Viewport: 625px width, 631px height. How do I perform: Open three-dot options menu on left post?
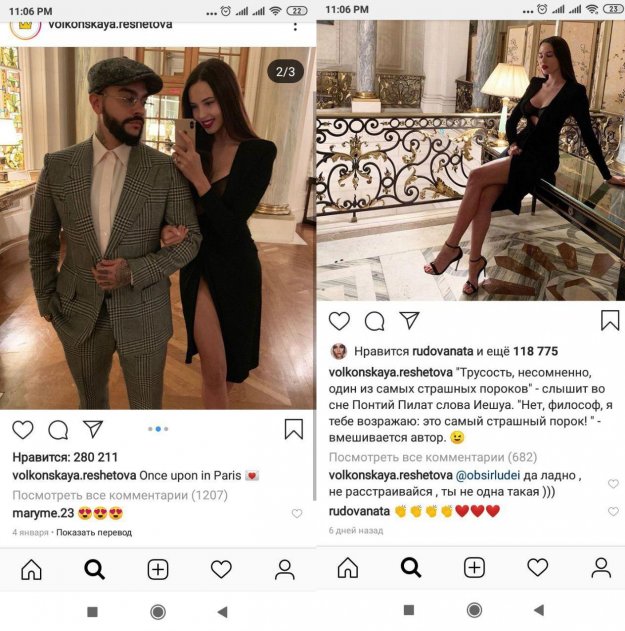click(295, 26)
